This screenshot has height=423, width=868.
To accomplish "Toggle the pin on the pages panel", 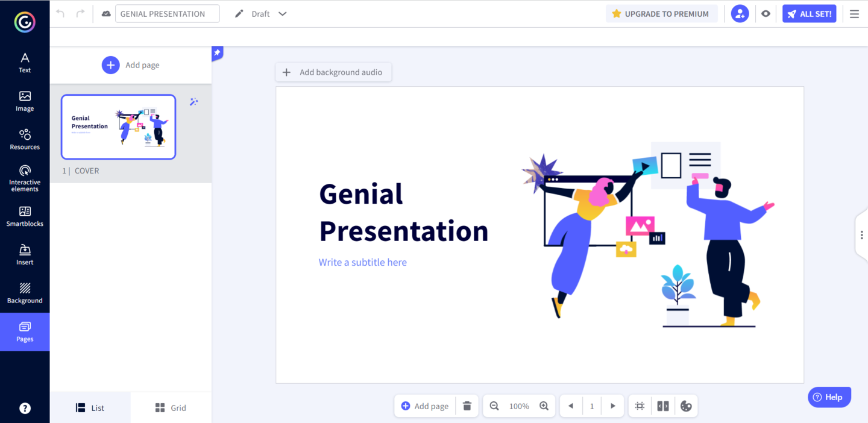I will point(217,53).
